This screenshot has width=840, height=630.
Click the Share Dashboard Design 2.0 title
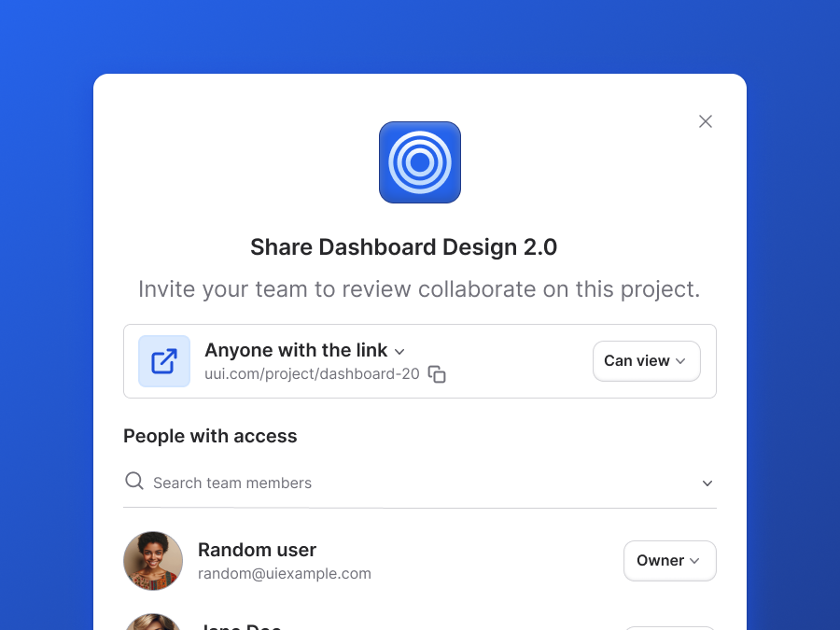[x=404, y=247]
